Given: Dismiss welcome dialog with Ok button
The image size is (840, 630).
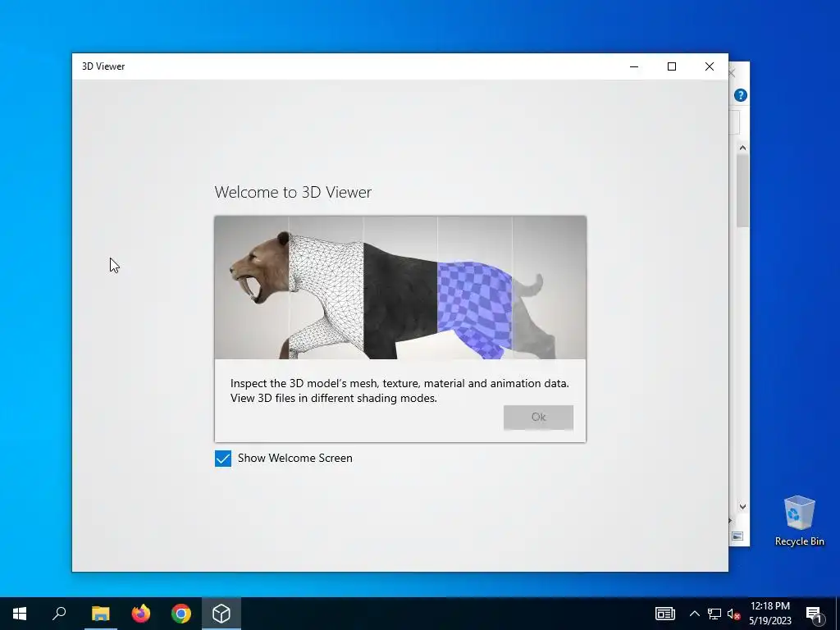Looking at the screenshot, I should [x=538, y=418].
